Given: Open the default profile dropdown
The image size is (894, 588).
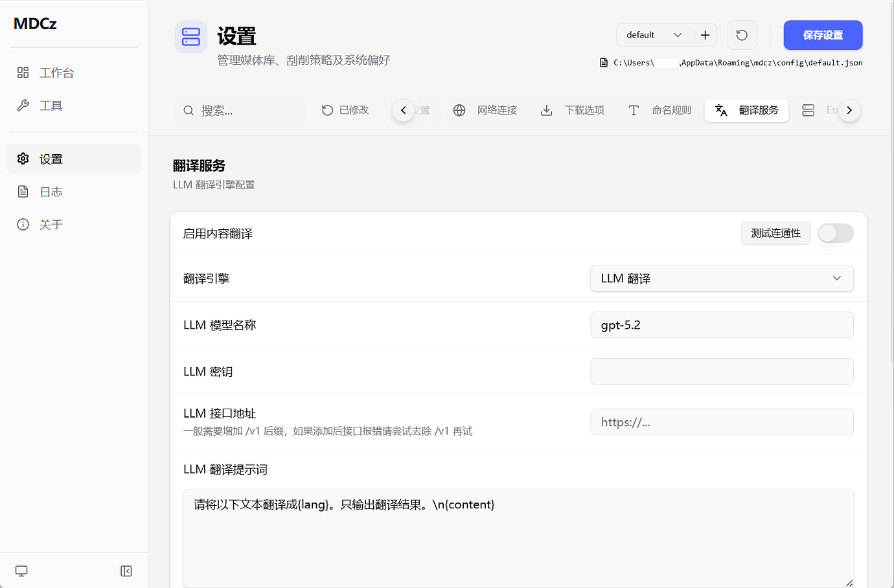Looking at the screenshot, I should pos(654,35).
